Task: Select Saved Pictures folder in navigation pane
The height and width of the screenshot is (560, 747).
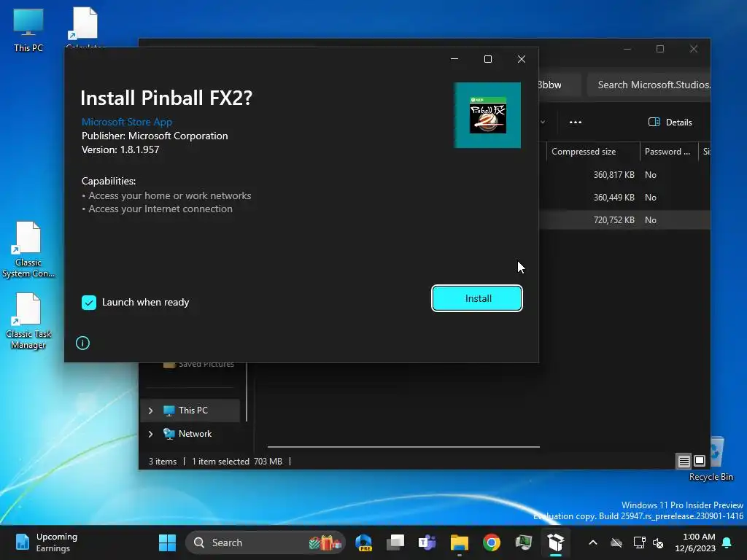Action: [x=198, y=364]
